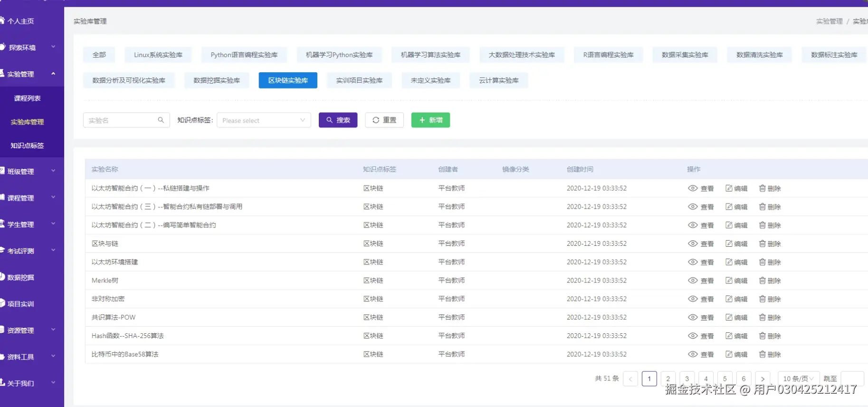
Task: Focus the 实验名 search input
Action: coord(126,120)
